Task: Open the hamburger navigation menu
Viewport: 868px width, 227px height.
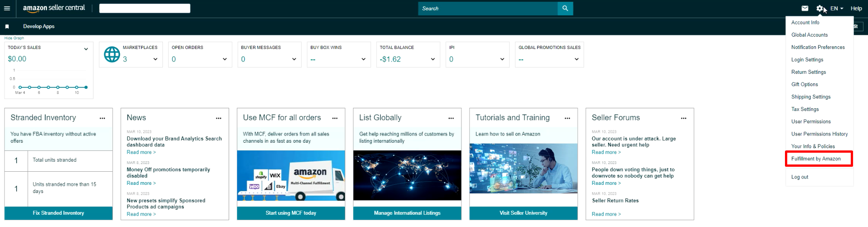Action: click(7, 8)
